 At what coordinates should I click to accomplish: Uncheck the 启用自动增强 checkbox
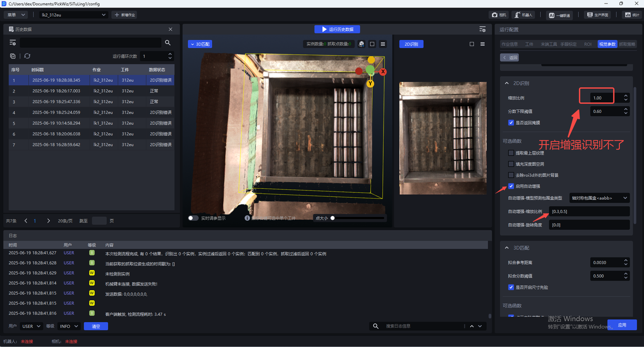tap(511, 186)
